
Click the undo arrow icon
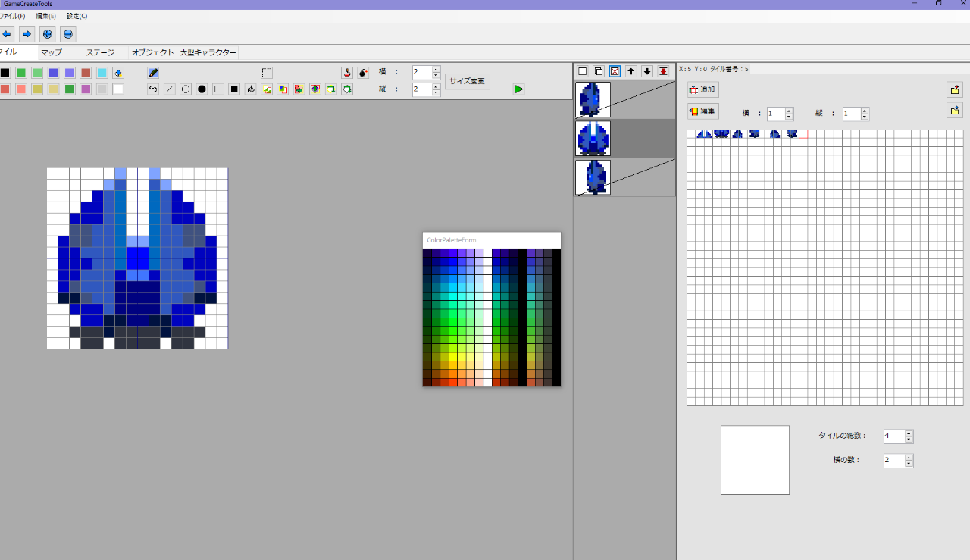click(x=153, y=89)
